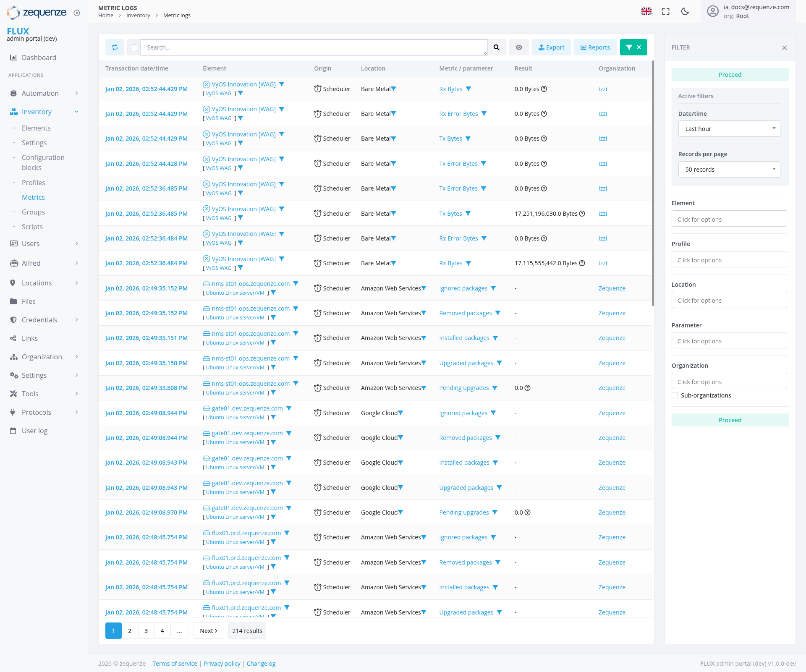The height and width of the screenshot is (672, 806).
Task: Switch language via UK flag icon
Action: 646,11
